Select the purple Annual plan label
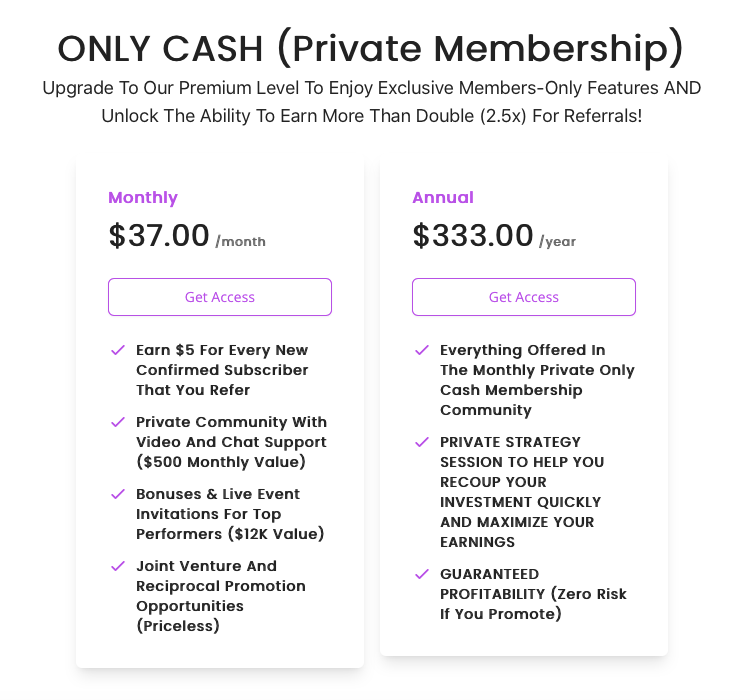Screen dimensions: 750x700 click(x=443, y=198)
